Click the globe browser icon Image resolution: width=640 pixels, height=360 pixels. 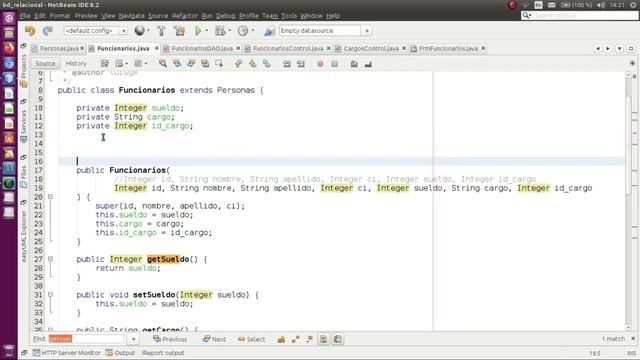[140, 31]
